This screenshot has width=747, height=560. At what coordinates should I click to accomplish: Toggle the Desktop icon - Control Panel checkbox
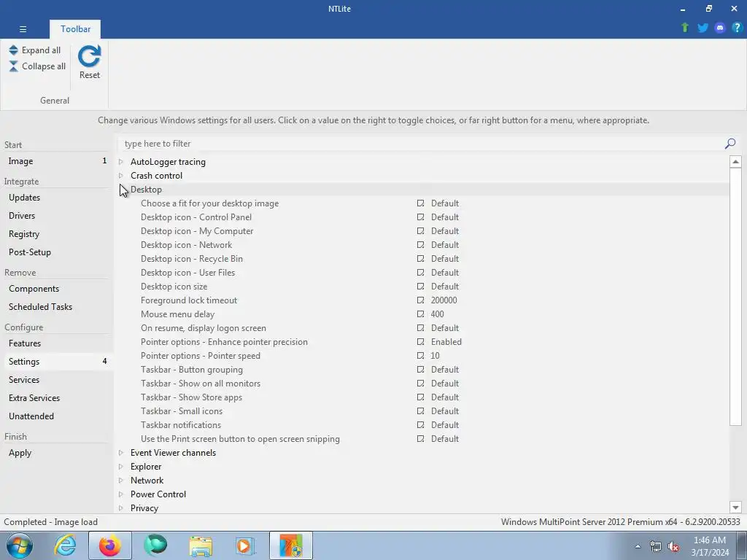420,217
